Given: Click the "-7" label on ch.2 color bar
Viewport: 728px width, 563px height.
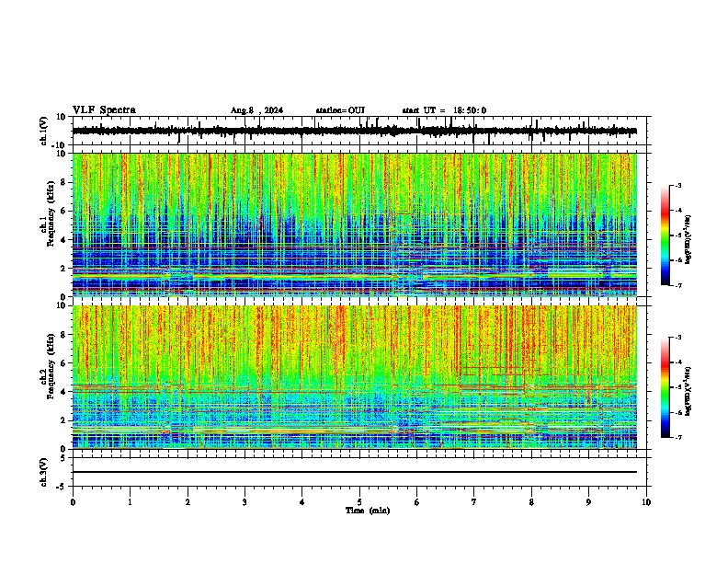Looking at the screenshot, I should (x=678, y=437).
